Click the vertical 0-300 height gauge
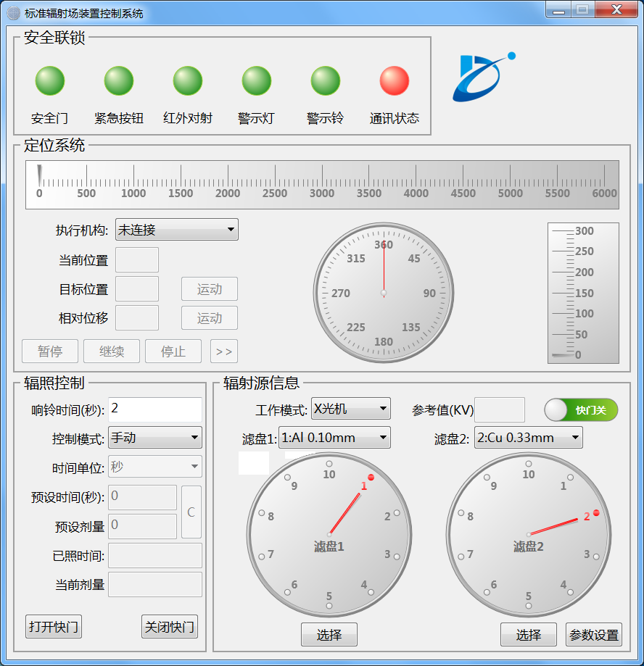 [583, 293]
